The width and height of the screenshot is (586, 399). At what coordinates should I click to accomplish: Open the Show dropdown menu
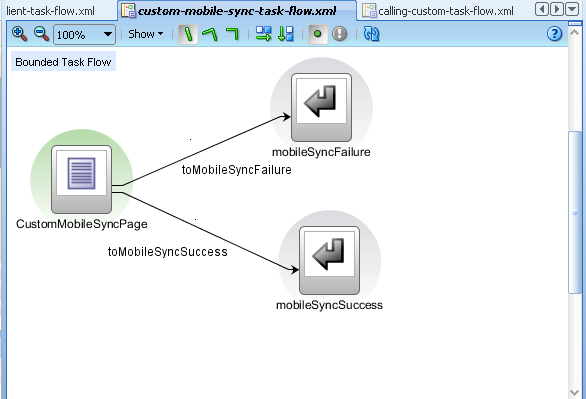(146, 34)
